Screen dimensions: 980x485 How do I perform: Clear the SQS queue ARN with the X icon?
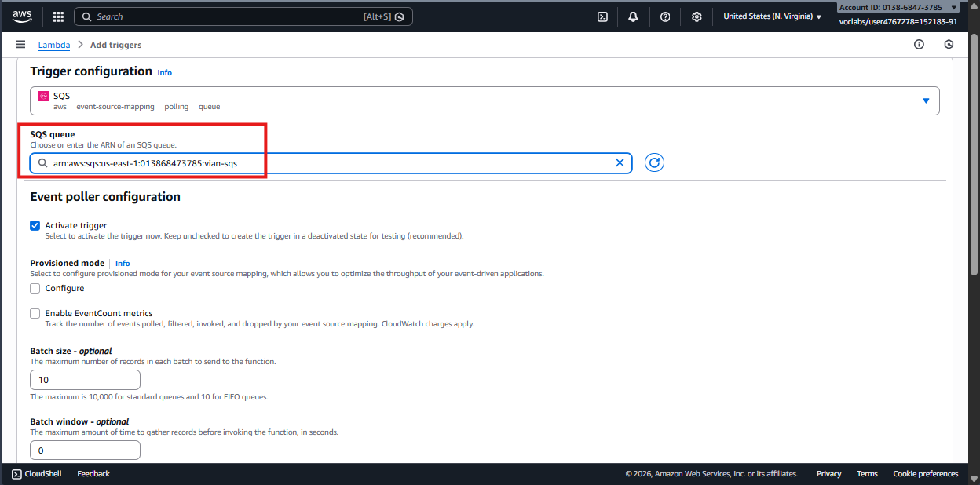coord(620,162)
